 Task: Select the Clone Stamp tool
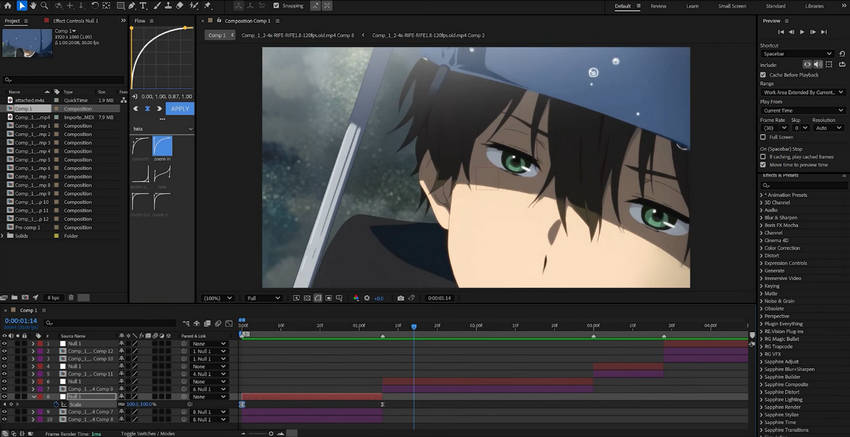[169, 5]
